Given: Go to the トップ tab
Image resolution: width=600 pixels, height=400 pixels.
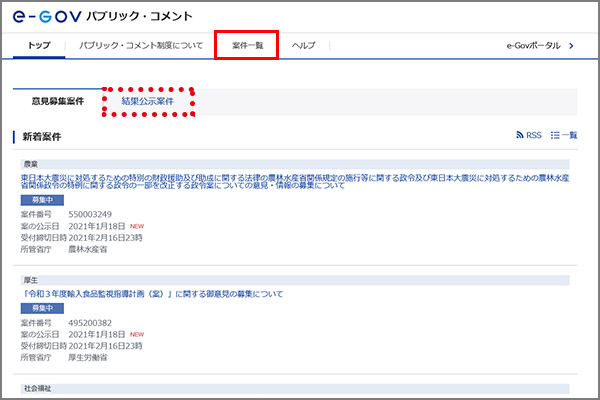Looking at the screenshot, I should click(39, 46).
